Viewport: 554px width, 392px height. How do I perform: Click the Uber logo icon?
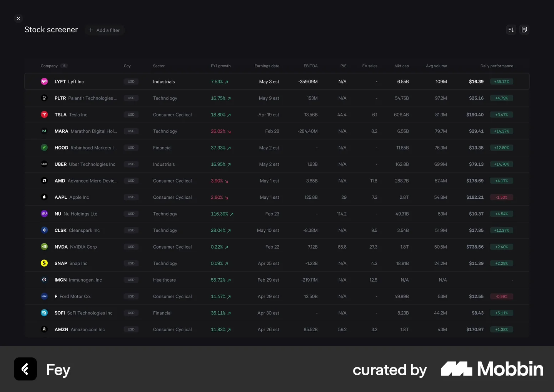(44, 164)
